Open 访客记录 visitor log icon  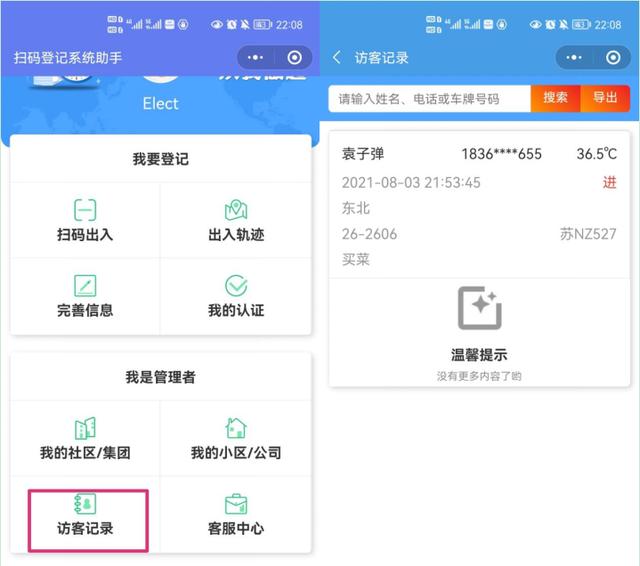pos(85,503)
